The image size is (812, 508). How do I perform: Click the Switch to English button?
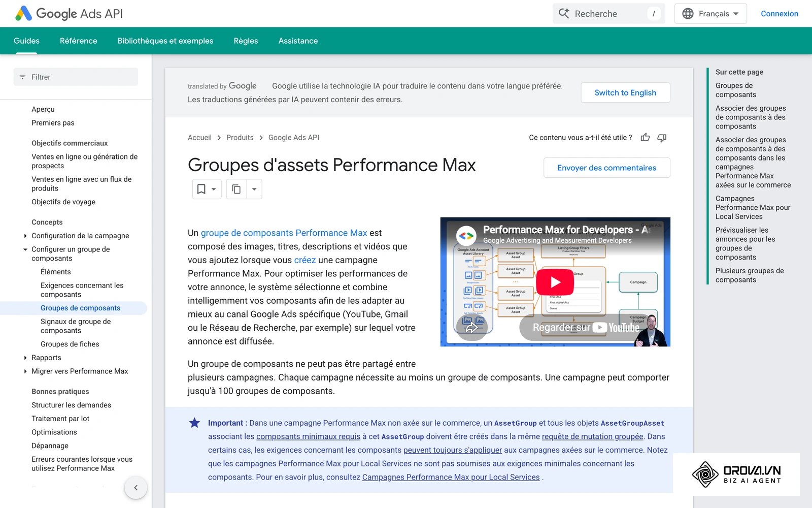coord(625,92)
